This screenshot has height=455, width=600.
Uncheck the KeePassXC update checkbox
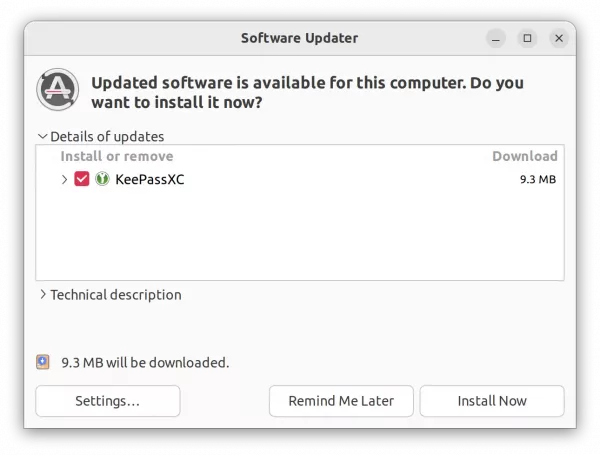pyautogui.click(x=82, y=179)
